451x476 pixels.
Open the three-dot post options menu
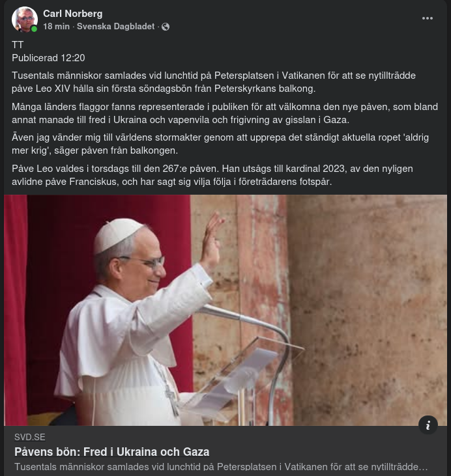pyautogui.click(x=428, y=18)
